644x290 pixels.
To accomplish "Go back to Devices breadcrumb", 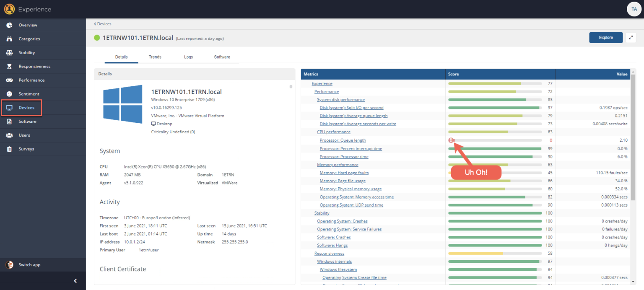I will click(x=103, y=24).
